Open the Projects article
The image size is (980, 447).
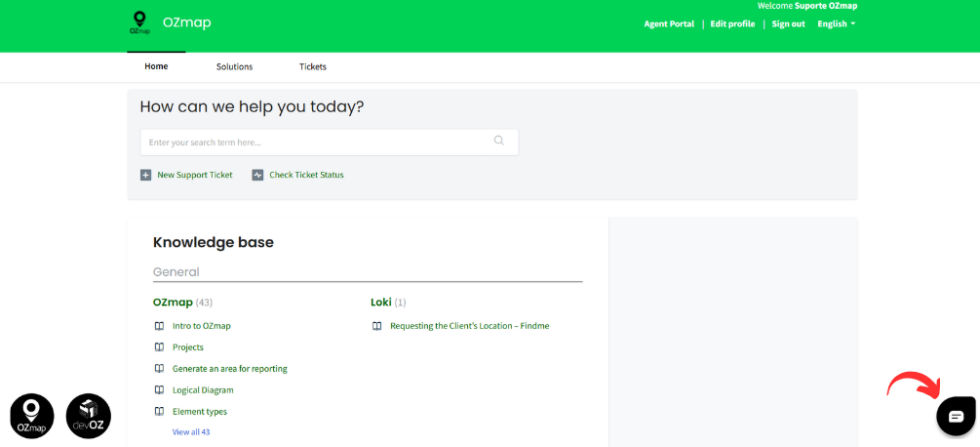(x=187, y=347)
